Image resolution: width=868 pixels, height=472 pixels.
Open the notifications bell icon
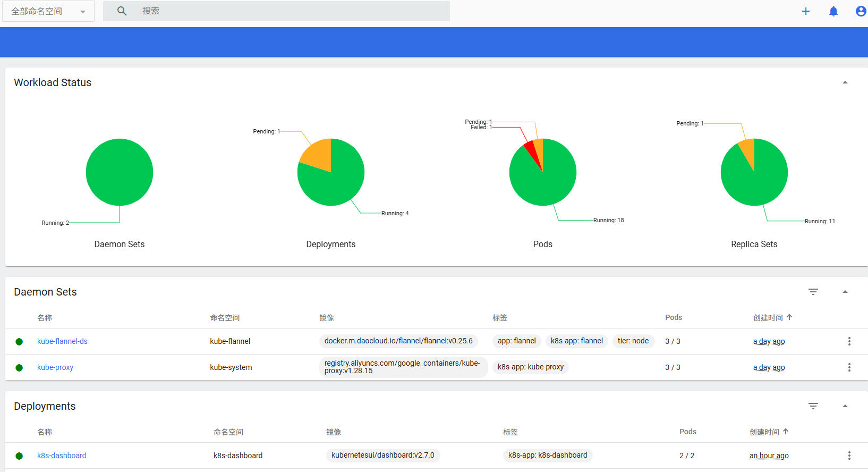(833, 11)
